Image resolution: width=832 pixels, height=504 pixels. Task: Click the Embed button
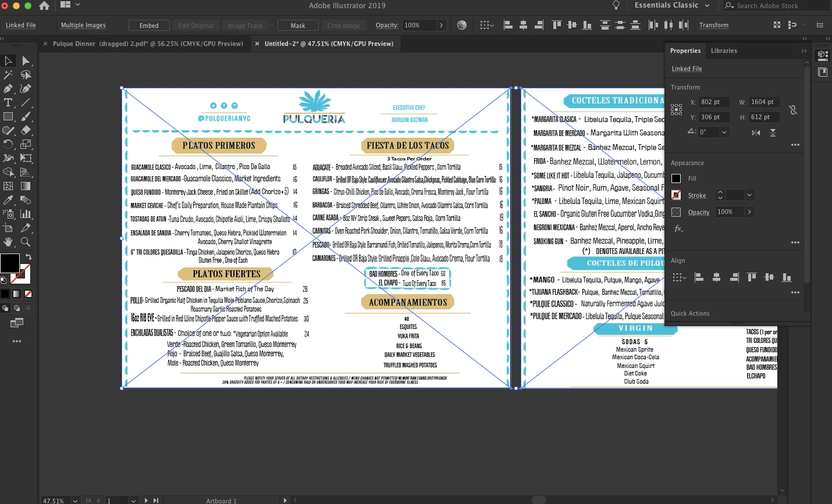click(149, 26)
